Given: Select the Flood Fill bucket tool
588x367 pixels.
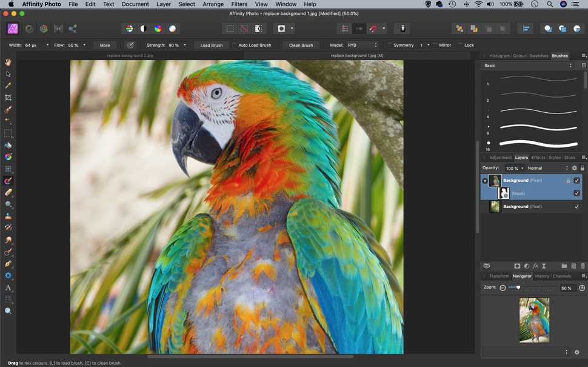Looking at the screenshot, I should click(x=8, y=145).
